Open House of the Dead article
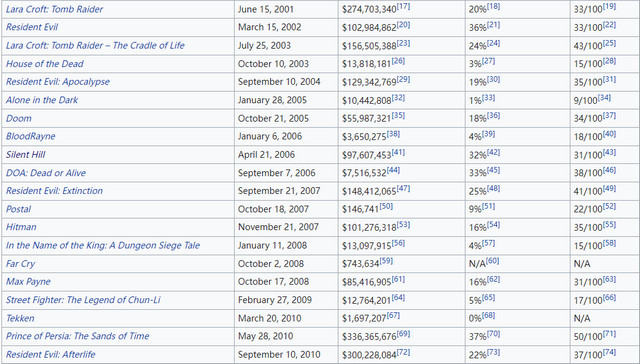The image size is (640, 364). pos(44,64)
